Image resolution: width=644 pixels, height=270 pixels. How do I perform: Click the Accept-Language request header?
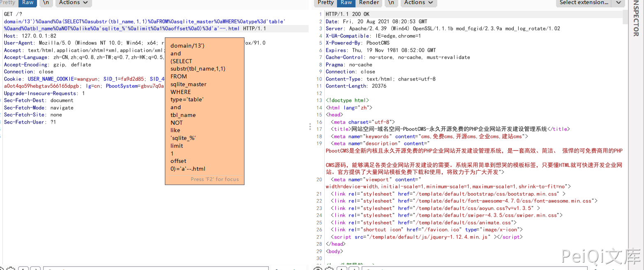pyautogui.click(x=84, y=57)
